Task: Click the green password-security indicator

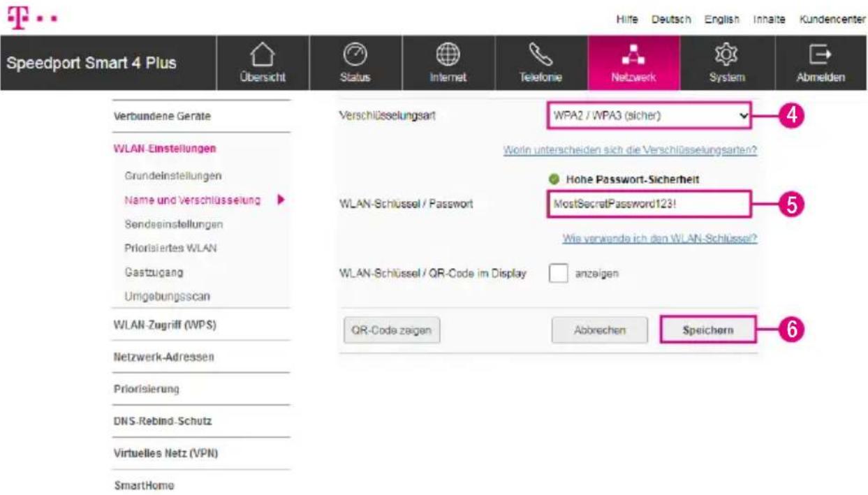Action: click(x=554, y=180)
